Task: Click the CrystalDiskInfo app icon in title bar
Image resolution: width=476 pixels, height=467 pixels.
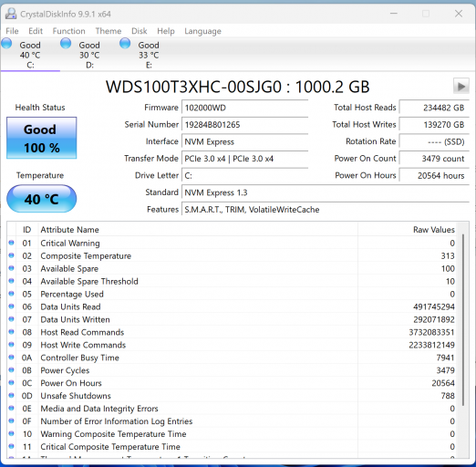Action: pos(11,14)
